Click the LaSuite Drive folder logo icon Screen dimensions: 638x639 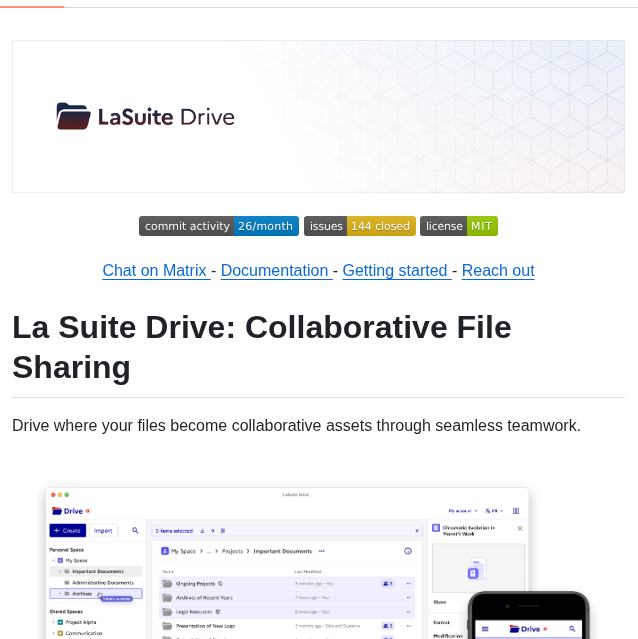click(73, 116)
